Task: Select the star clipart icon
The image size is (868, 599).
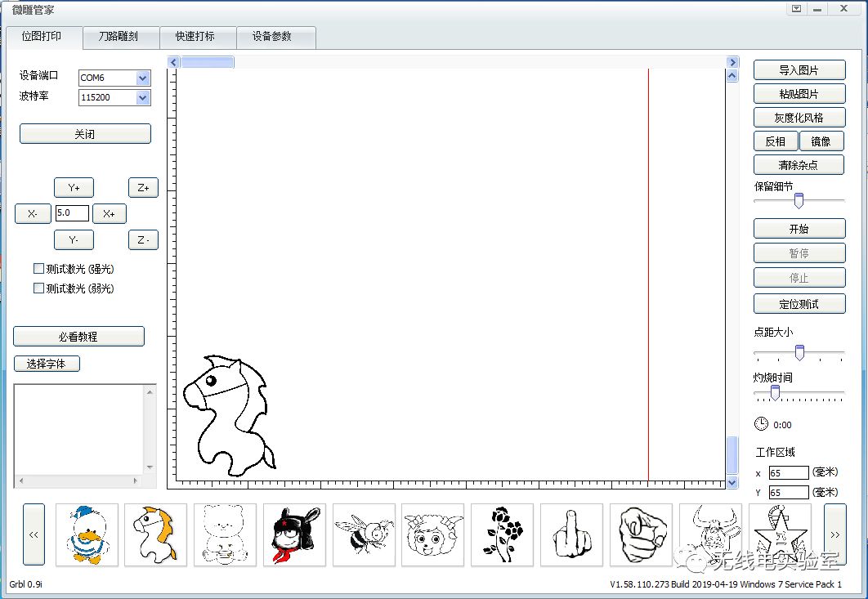Action: point(781,535)
